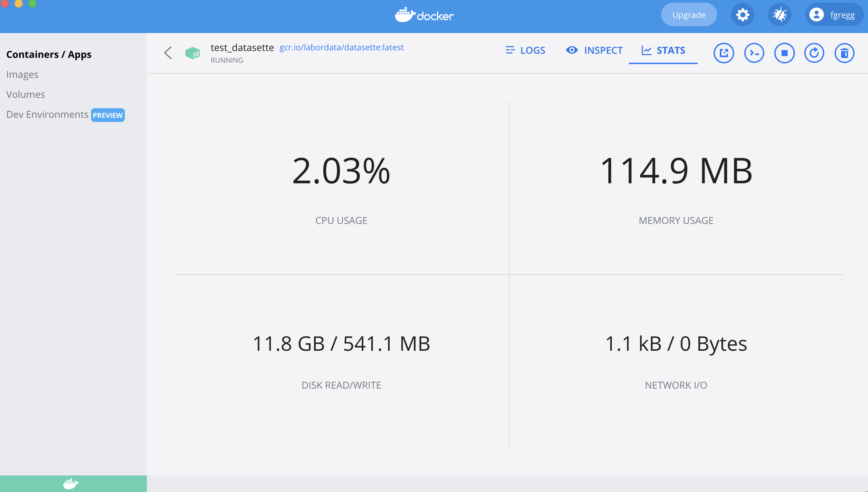Viewport: 868px width, 492px height.
Task: Select Volumes from the sidebar
Action: tap(26, 94)
